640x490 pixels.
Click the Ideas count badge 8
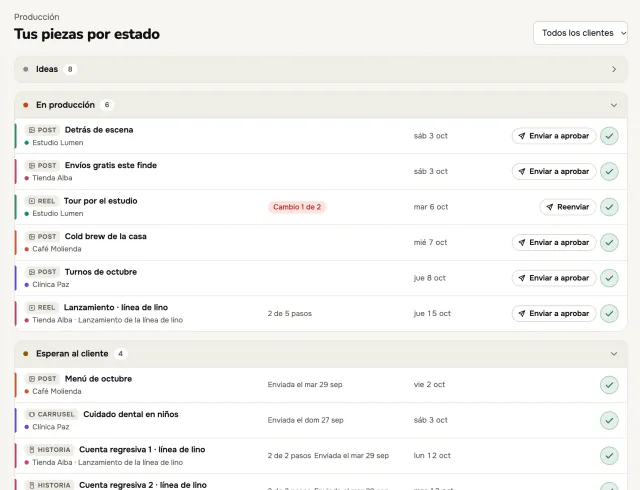(70, 69)
